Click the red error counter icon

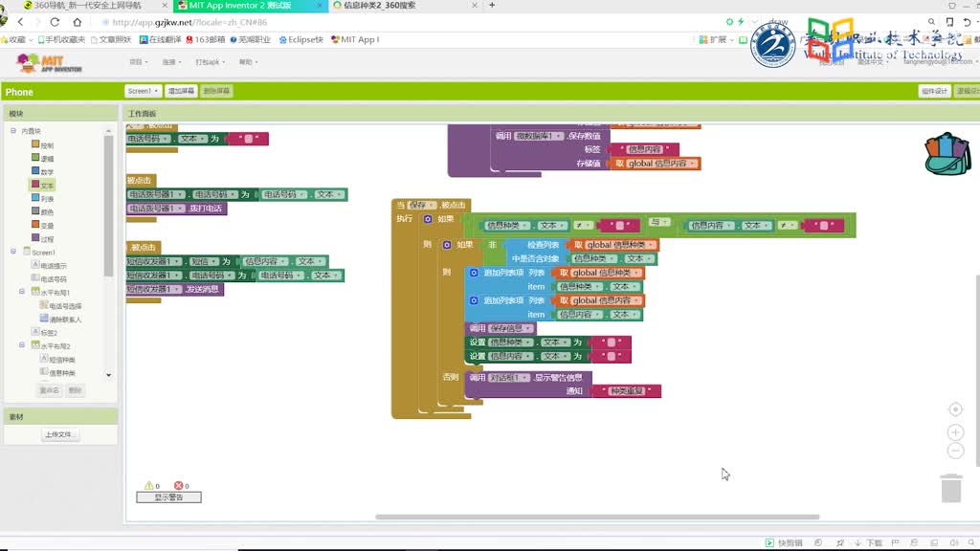pyautogui.click(x=178, y=485)
